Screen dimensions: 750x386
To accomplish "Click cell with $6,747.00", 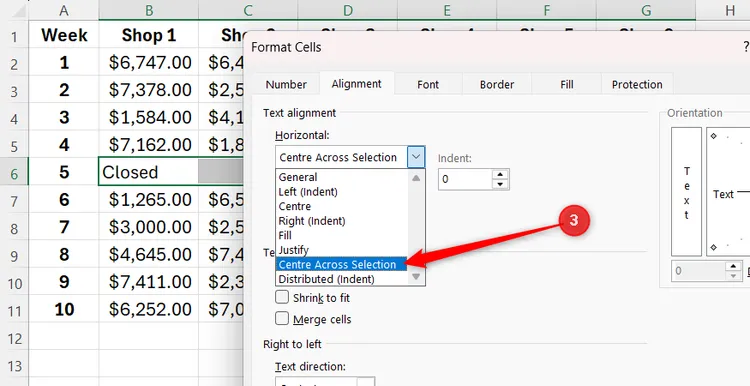I will [x=149, y=62].
